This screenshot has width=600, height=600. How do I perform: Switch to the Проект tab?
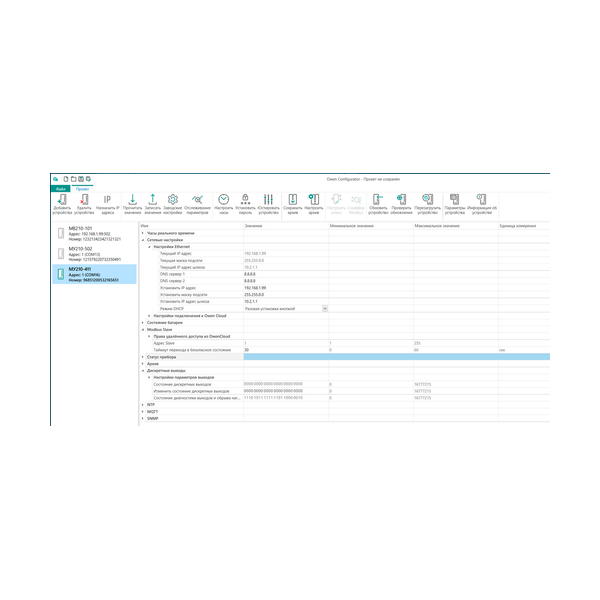coord(82,187)
